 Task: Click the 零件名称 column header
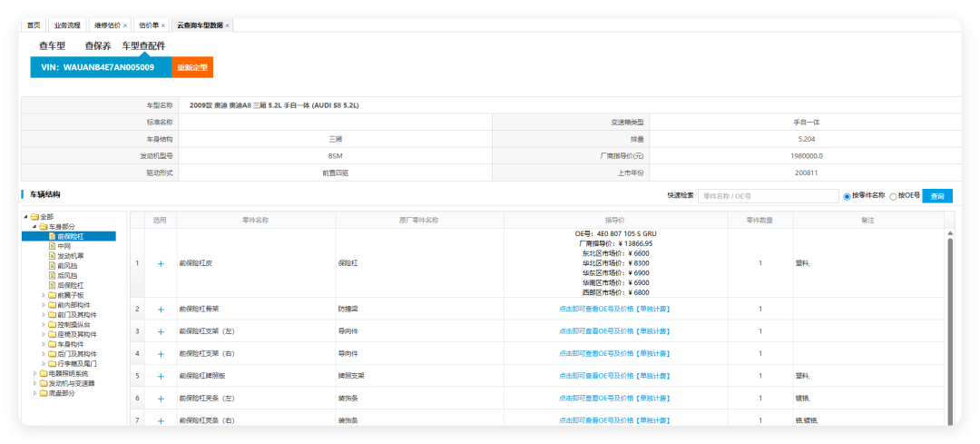[x=256, y=221]
